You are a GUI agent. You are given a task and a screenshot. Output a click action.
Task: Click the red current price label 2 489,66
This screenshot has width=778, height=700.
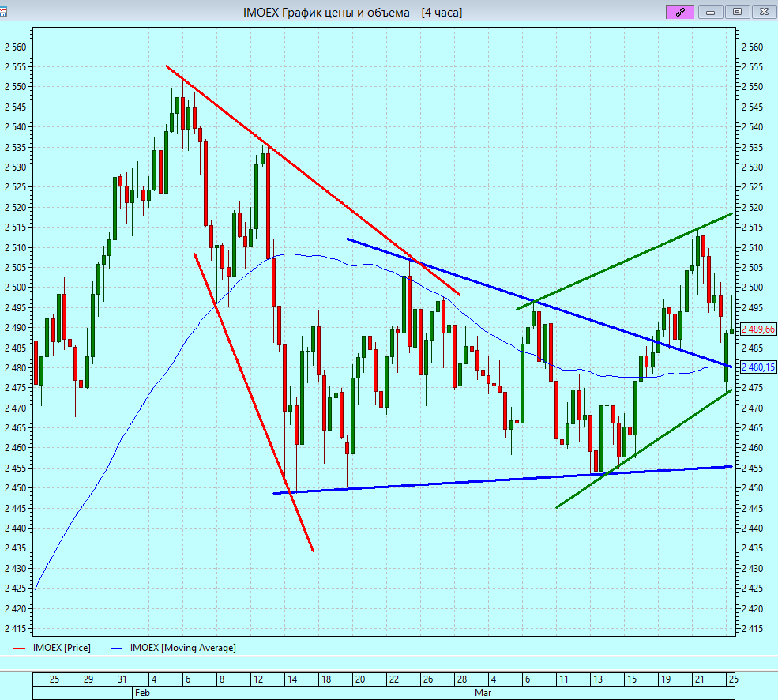(758, 329)
